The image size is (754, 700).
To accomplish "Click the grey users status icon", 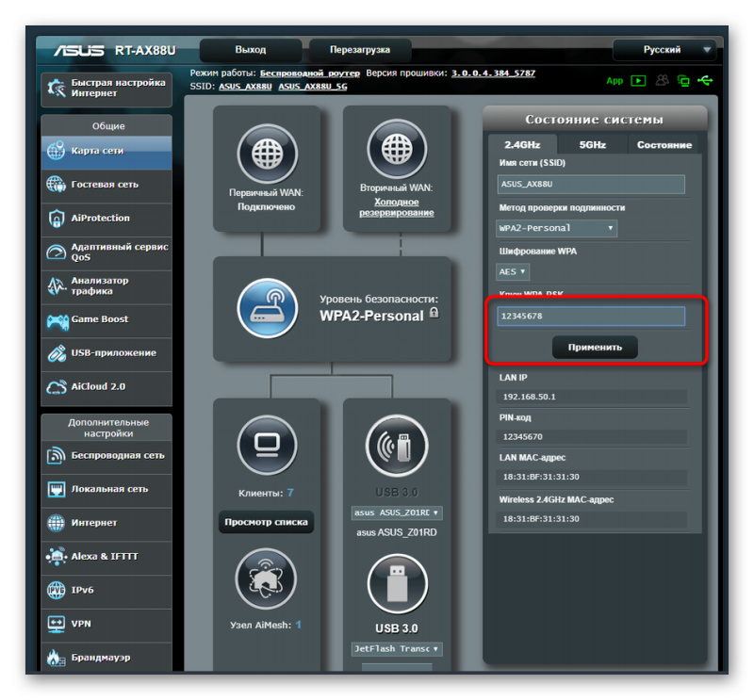I will 663,80.
